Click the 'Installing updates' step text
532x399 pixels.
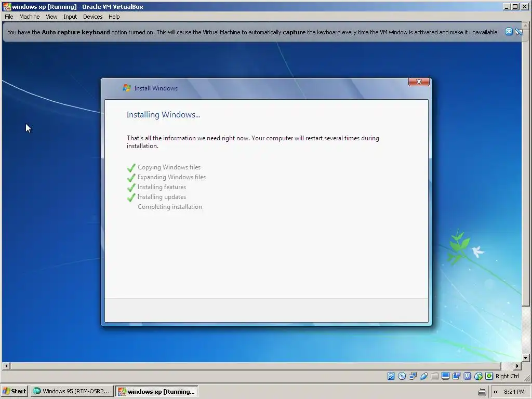(162, 197)
